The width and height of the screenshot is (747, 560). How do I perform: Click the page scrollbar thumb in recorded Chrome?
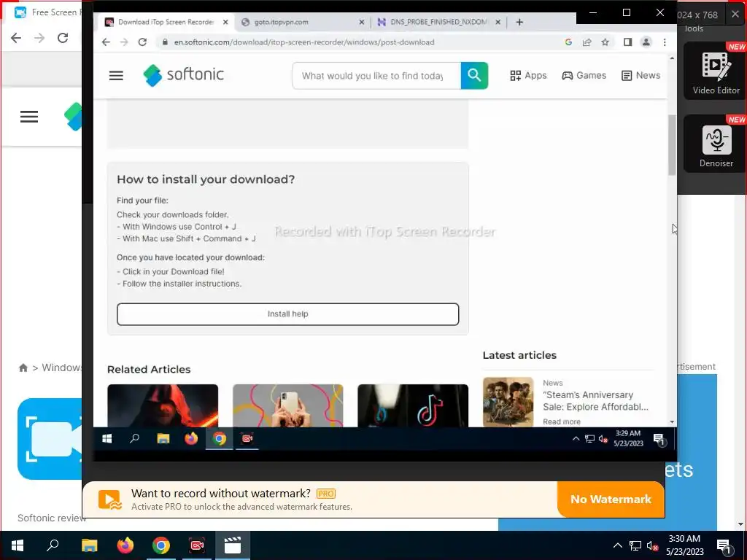(672, 145)
